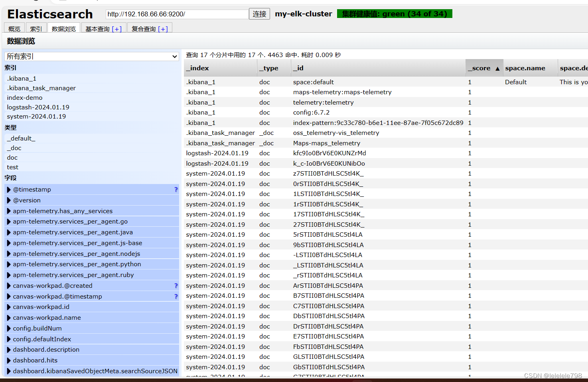
Task: Filter by the .kibana_1 index
Action: [92, 79]
